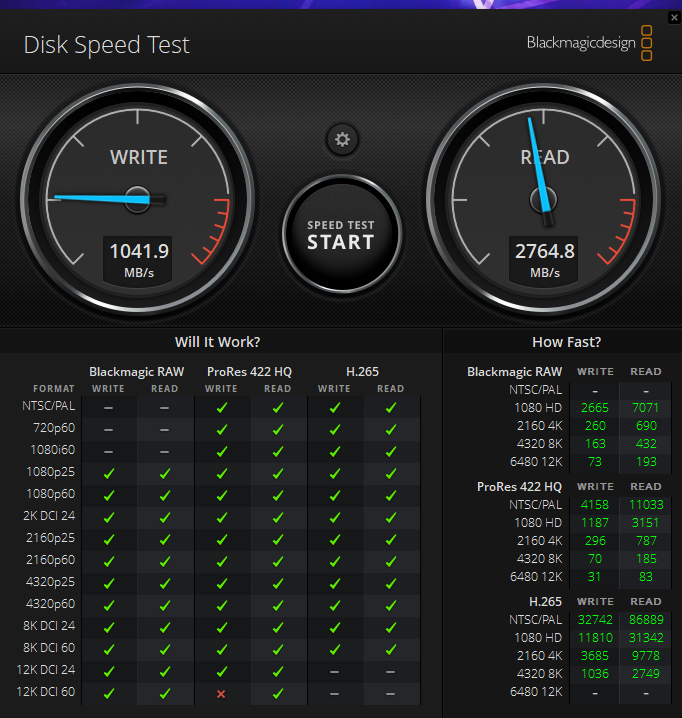Click the Disk Speed Test title
Viewport: 682px width, 718px height.
(x=107, y=45)
